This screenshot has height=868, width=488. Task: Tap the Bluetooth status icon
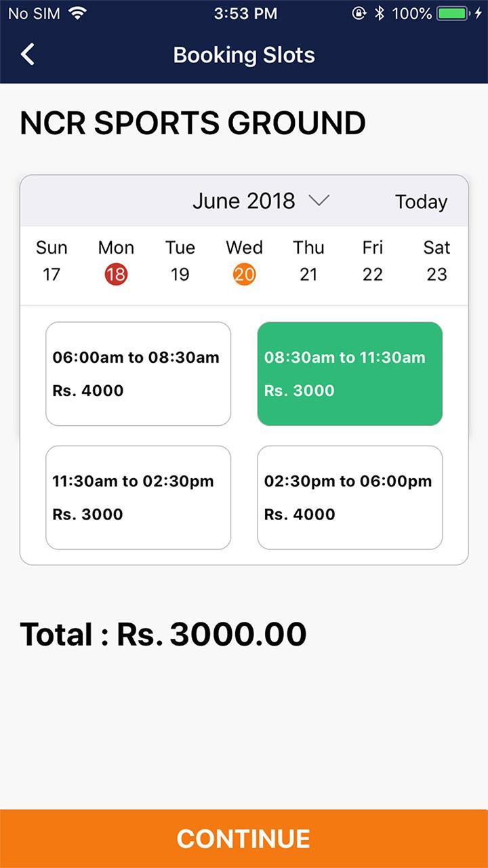point(380,13)
